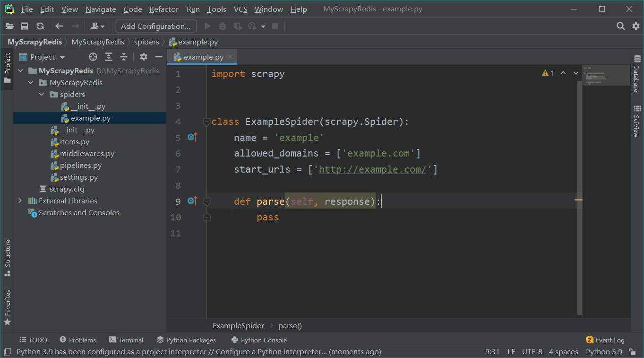The height and width of the screenshot is (358, 644).
Task: Open the Database side panel
Action: (x=636, y=74)
